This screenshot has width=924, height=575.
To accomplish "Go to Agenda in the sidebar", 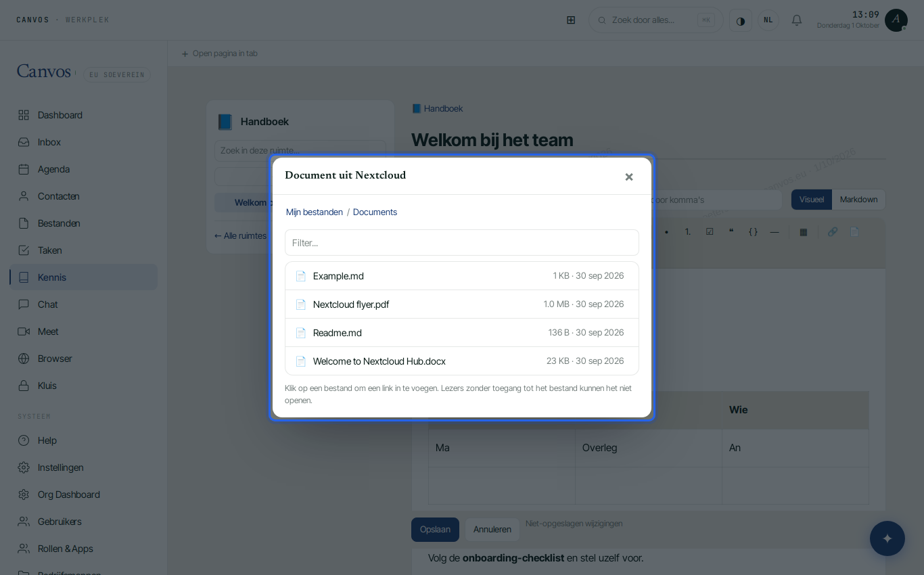I will click(83, 169).
